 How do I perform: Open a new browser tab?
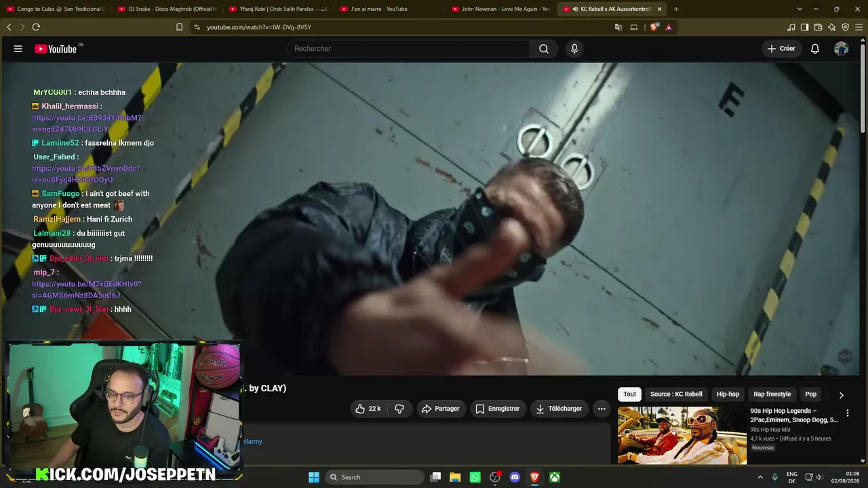coord(676,9)
